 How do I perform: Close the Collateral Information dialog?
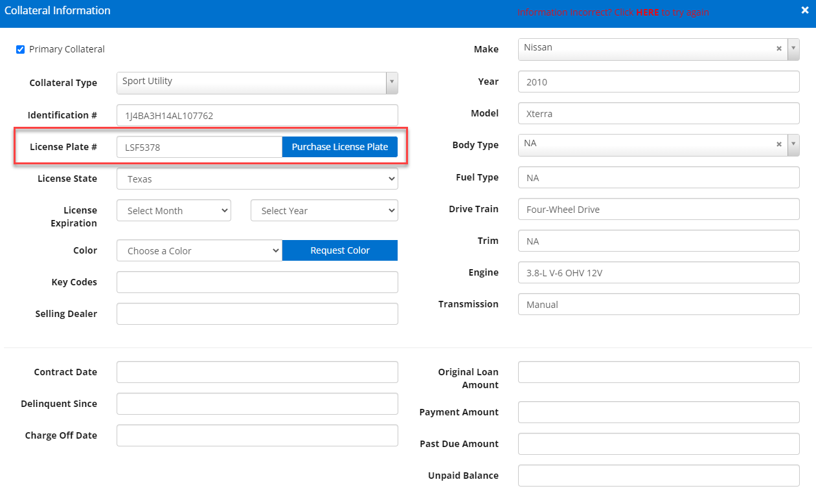[805, 10]
